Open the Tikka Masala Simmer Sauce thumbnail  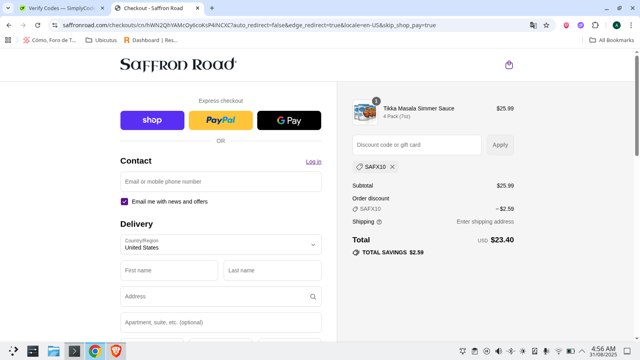pos(365,112)
